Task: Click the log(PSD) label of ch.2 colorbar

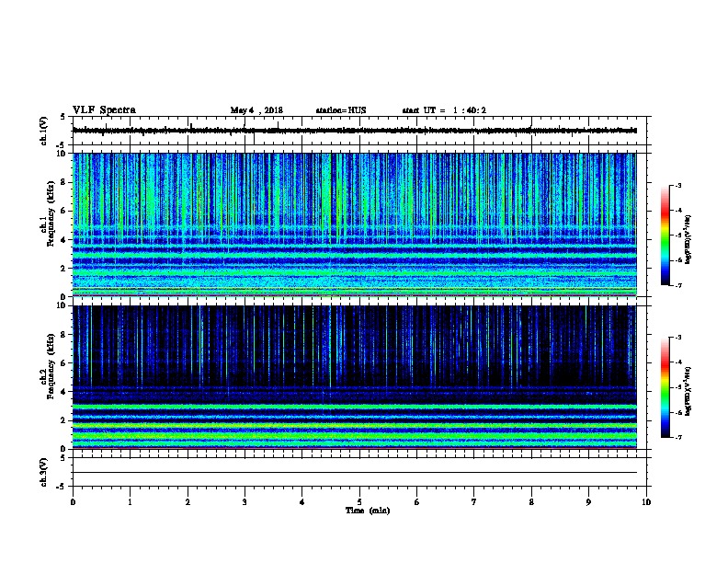Action: click(x=688, y=391)
